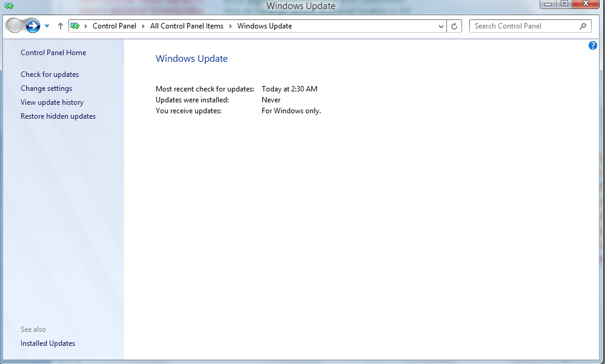Image resolution: width=605 pixels, height=364 pixels.
Task: Open address bar history dropdown
Action: pos(441,26)
